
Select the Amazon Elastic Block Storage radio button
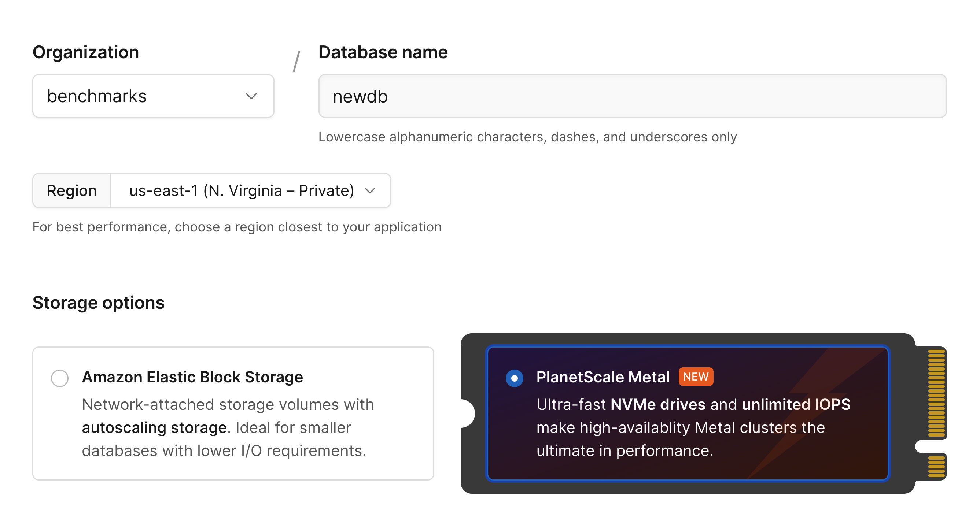(x=60, y=378)
